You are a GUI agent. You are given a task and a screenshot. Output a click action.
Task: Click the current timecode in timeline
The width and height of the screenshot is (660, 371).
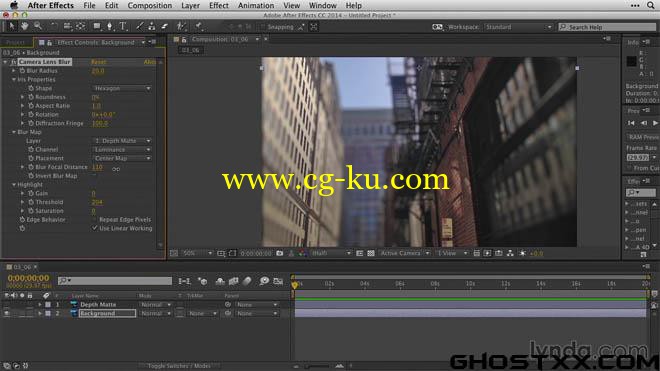point(28,278)
